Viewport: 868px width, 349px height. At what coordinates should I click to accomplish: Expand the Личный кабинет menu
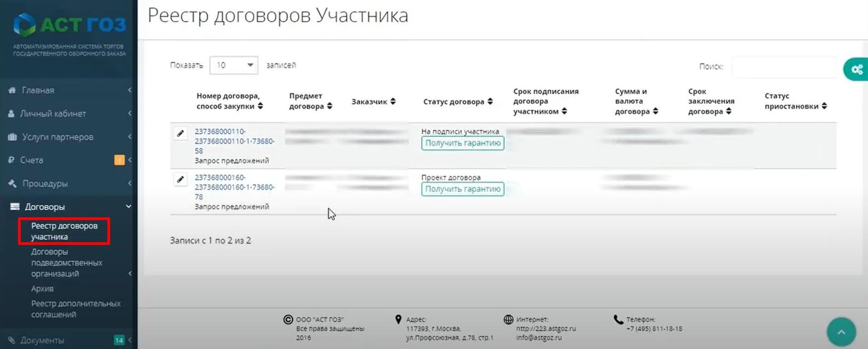click(x=53, y=113)
